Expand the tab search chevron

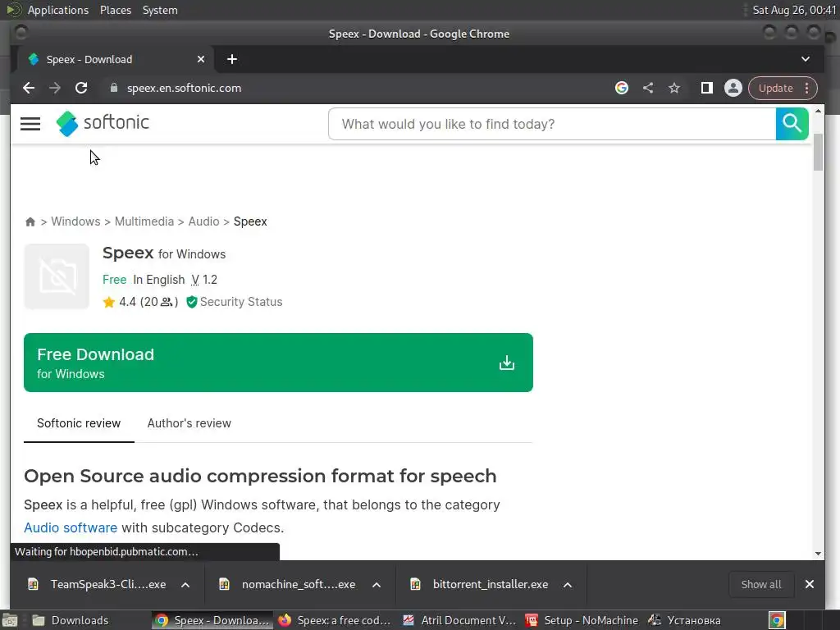(x=806, y=59)
